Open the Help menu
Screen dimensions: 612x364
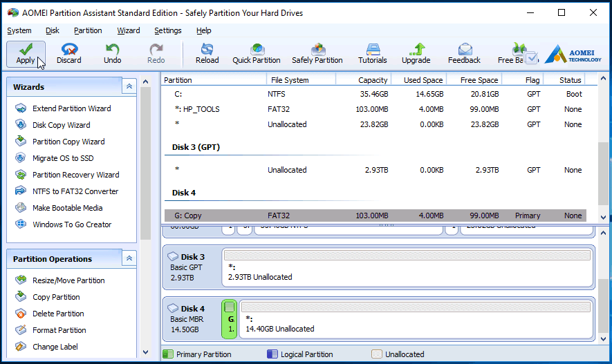click(x=204, y=30)
